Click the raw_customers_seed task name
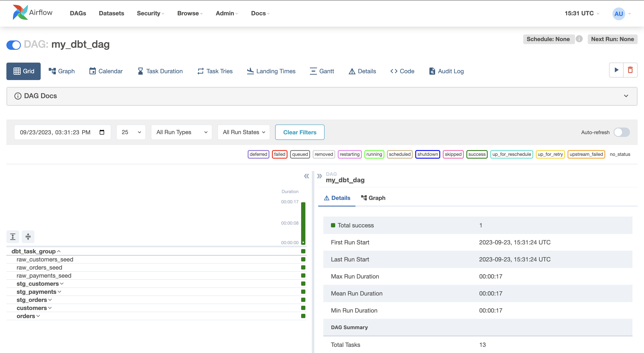Image resolution: width=644 pixels, height=353 pixels. [45, 259]
